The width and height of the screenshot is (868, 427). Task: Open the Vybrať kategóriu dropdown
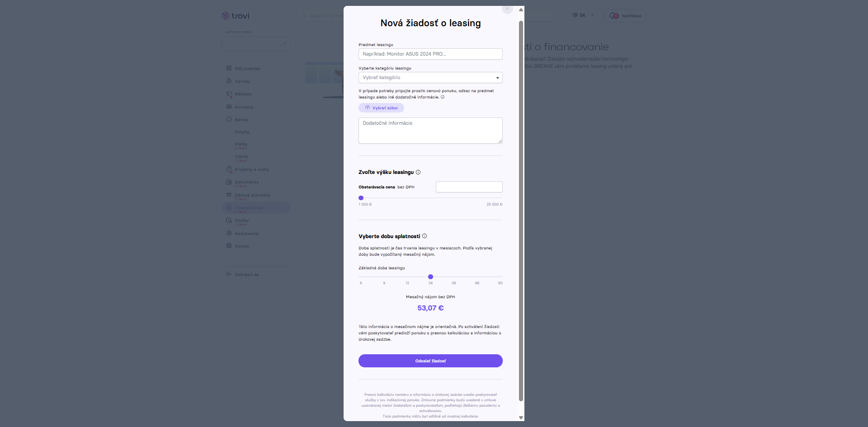430,78
